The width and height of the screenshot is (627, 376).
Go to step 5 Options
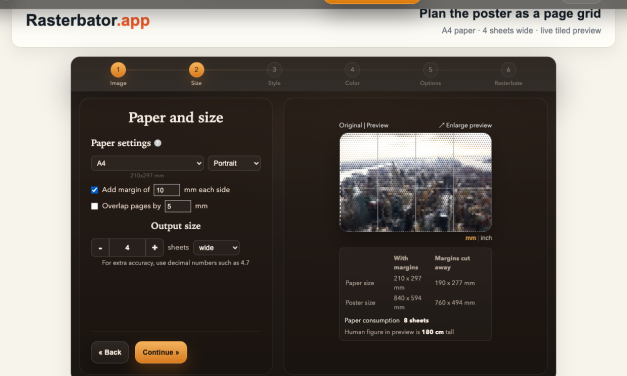(430, 70)
